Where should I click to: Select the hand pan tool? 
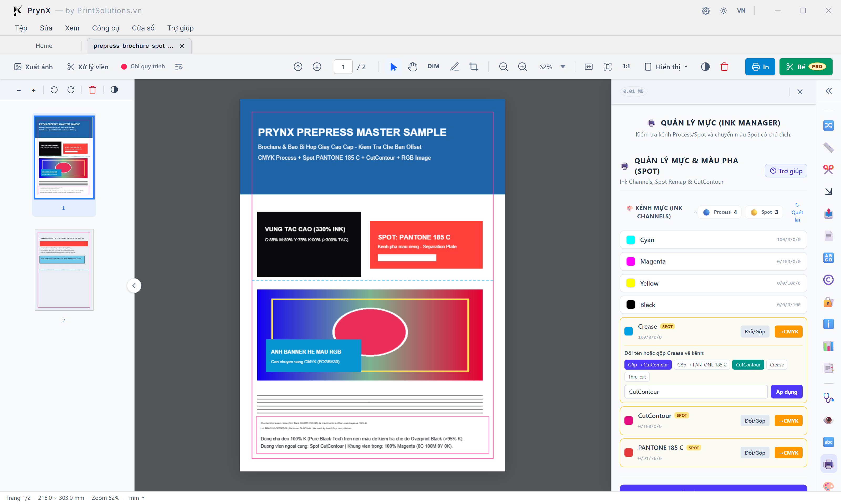click(x=412, y=67)
